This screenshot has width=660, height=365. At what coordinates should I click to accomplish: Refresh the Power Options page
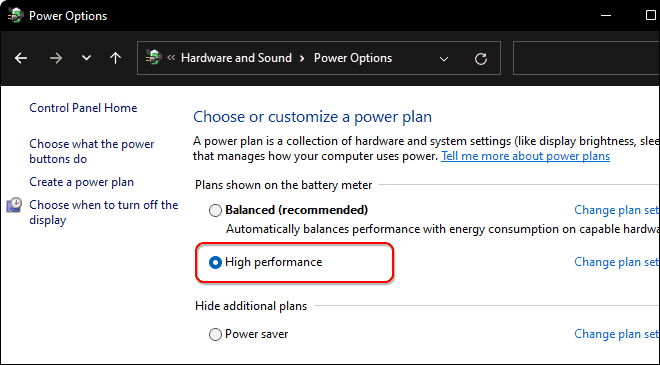(x=481, y=59)
